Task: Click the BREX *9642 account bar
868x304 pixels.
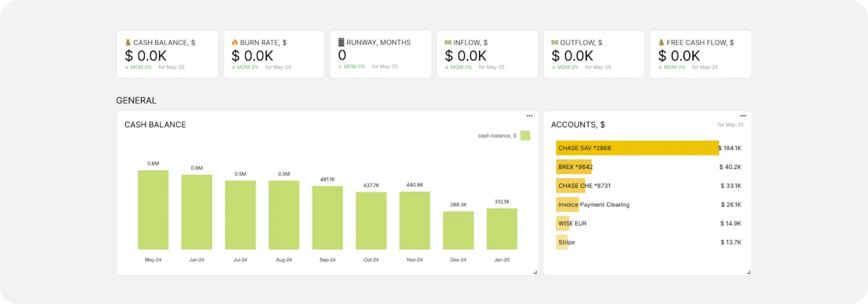Action: [574, 167]
